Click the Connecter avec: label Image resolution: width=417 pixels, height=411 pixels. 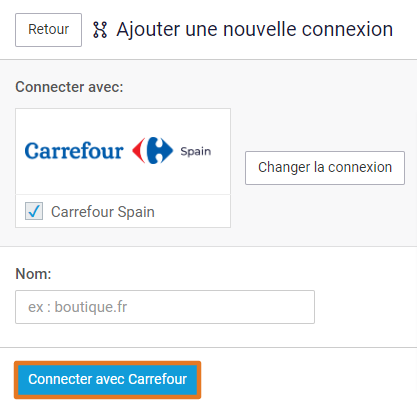[x=69, y=87]
